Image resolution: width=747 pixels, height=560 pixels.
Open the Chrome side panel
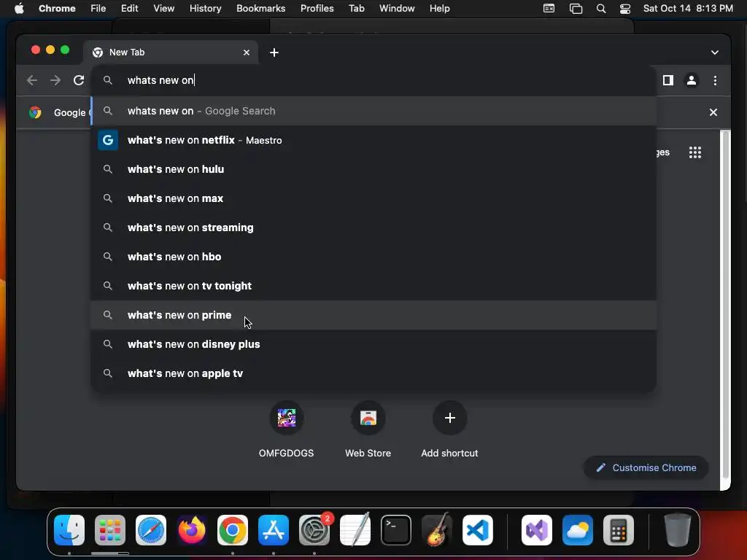[668, 80]
